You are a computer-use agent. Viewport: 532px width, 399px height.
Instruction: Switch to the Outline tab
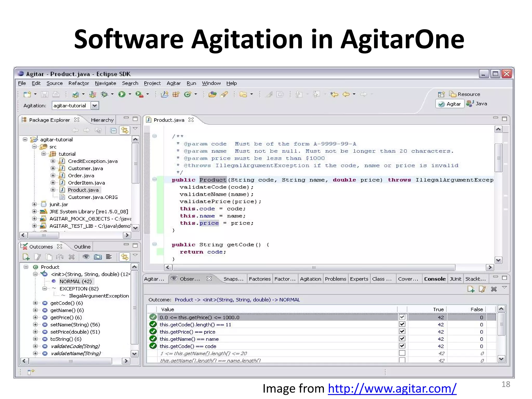click(82, 247)
